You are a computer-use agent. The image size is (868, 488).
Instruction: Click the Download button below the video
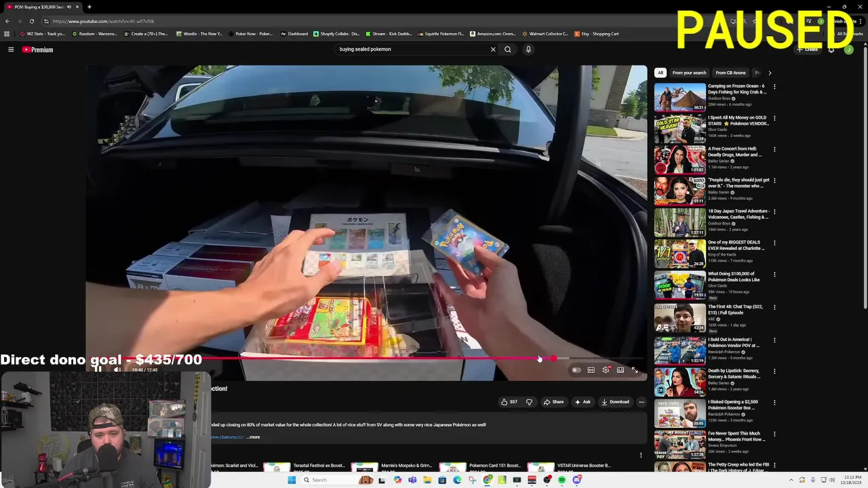(x=615, y=402)
